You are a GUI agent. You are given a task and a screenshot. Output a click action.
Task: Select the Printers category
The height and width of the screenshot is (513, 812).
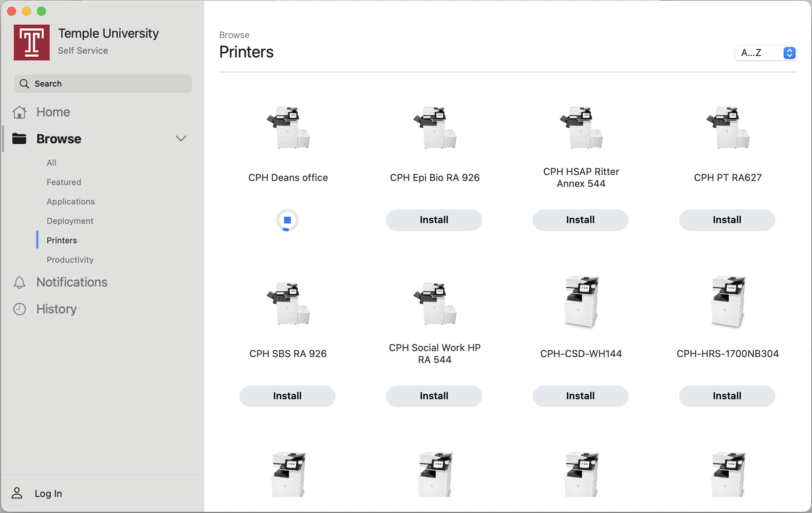pyautogui.click(x=62, y=240)
